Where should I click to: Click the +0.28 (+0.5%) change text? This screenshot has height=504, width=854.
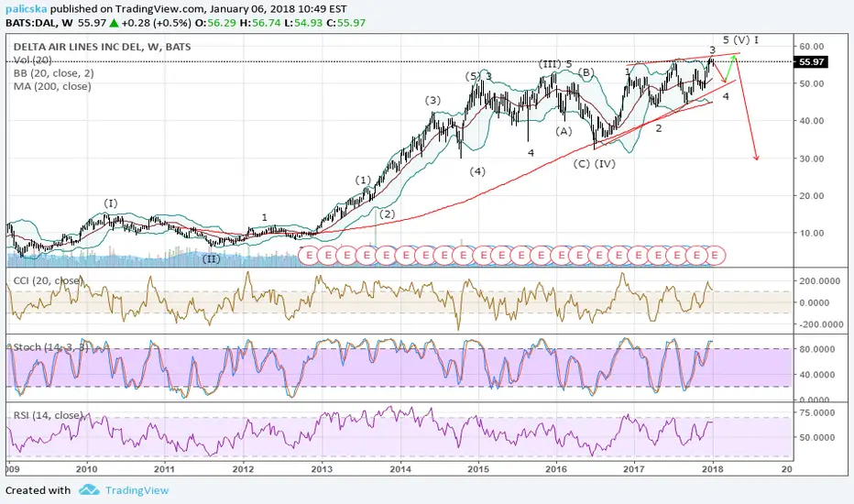[156, 23]
